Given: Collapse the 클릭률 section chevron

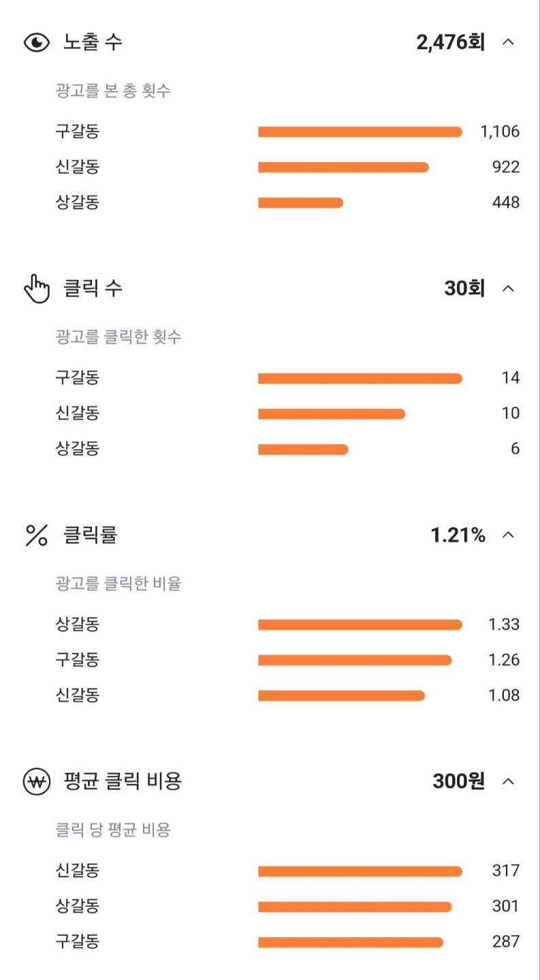Looking at the screenshot, I should (508, 535).
